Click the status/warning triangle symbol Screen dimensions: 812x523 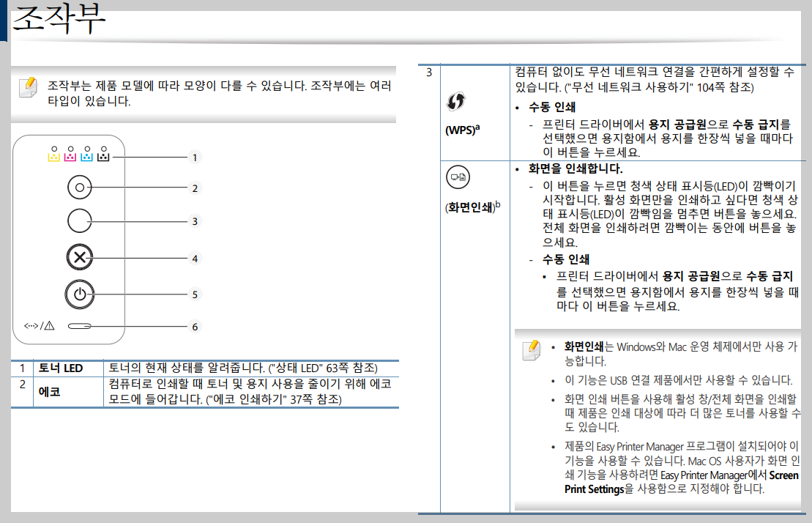coord(49,326)
